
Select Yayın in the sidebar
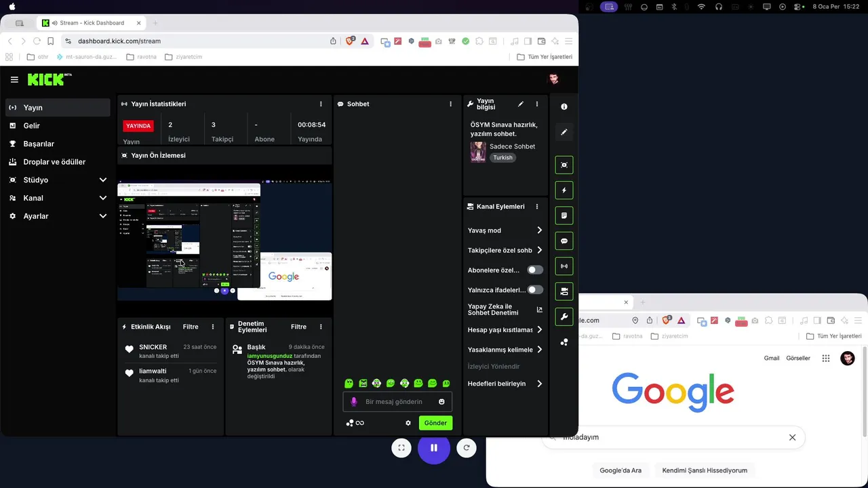pyautogui.click(x=58, y=107)
